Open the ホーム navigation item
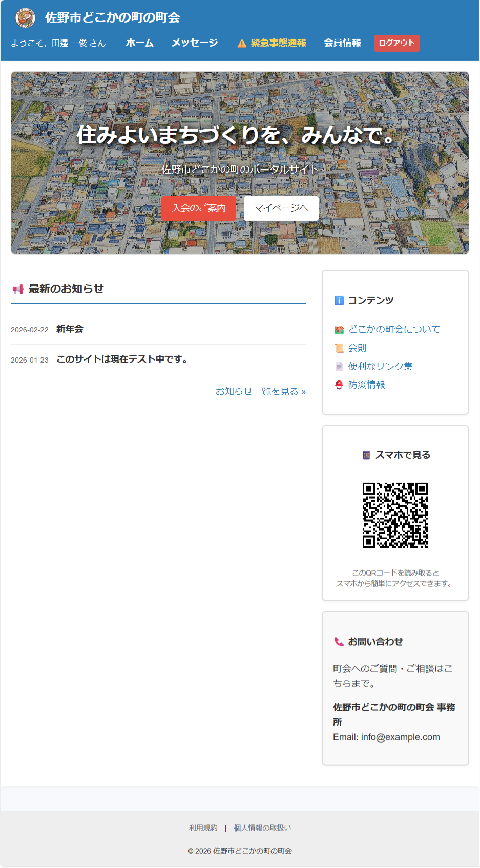 (x=140, y=43)
